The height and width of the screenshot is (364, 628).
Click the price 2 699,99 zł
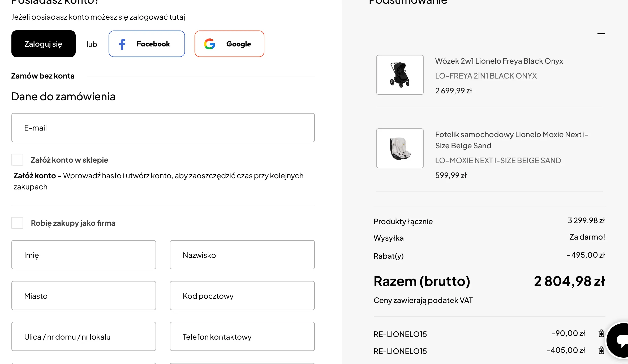tap(454, 91)
